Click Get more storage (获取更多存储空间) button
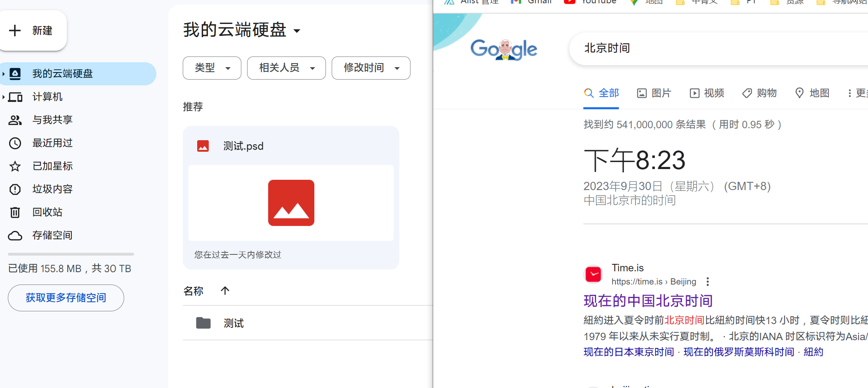This screenshot has height=388, width=868. pyautogui.click(x=66, y=298)
